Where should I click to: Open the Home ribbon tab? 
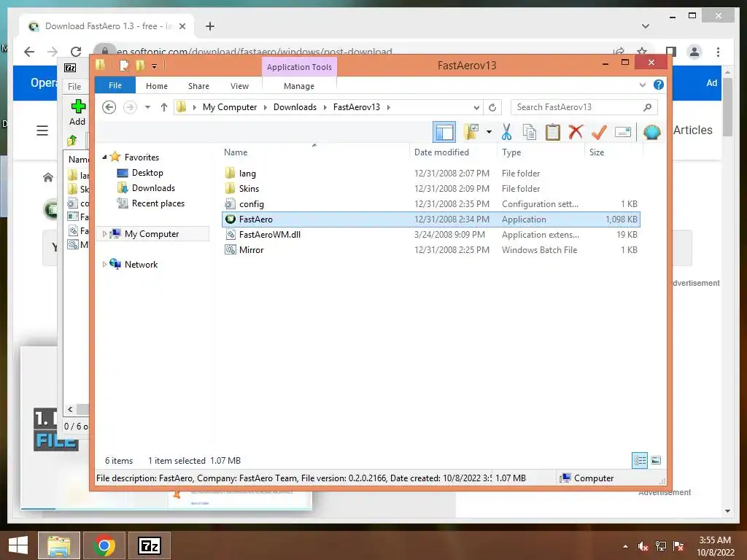(157, 86)
